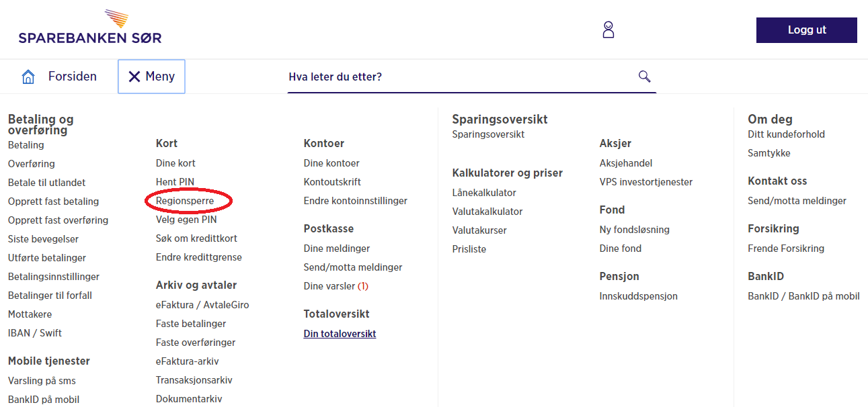Image resolution: width=868 pixels, height=407 pixels.
Task: Click the Logg ut button
Action: [x=807, y=30]
